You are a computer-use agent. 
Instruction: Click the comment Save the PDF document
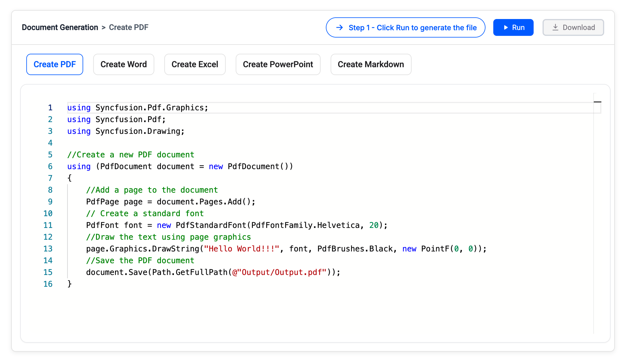click(140, 261)
